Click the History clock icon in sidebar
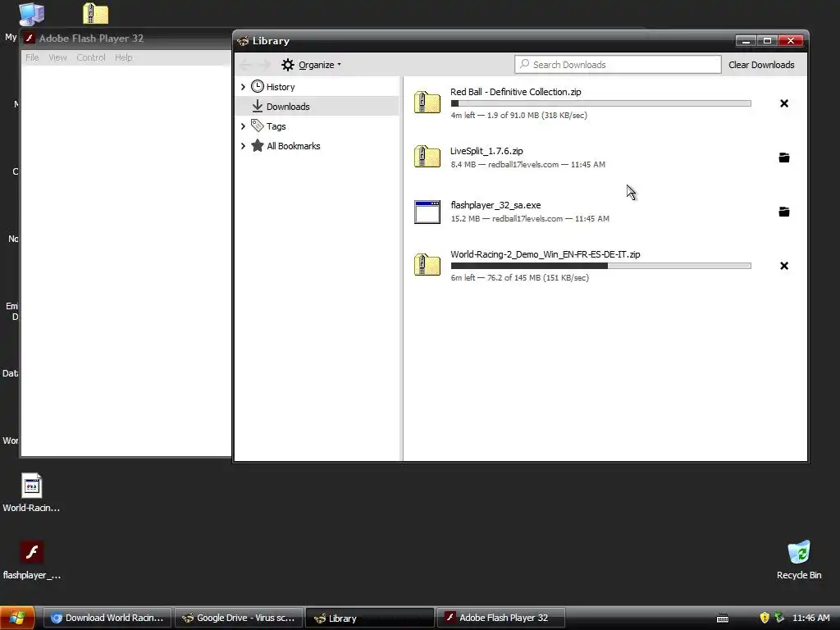 click(257, 86)
